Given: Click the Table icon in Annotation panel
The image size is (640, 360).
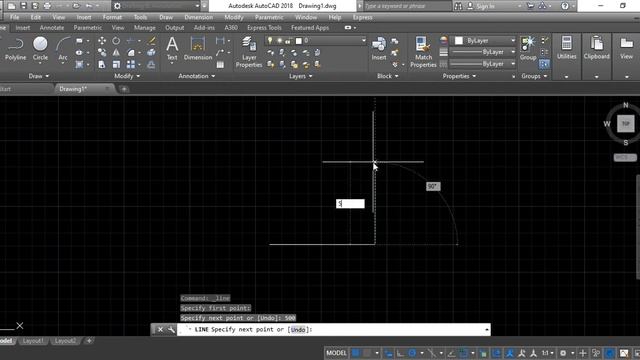Looking at the screenshot, I should pyautogui.click(x=220, y=64).
